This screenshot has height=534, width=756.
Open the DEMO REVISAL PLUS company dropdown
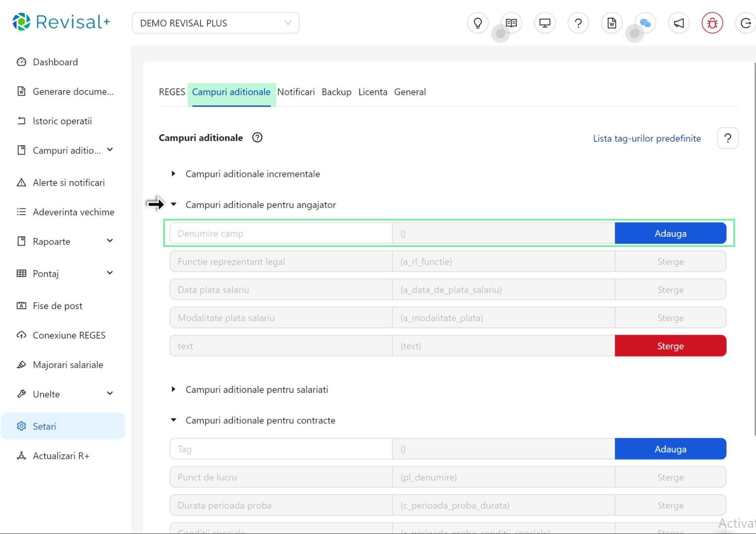[x=216, y=23]
